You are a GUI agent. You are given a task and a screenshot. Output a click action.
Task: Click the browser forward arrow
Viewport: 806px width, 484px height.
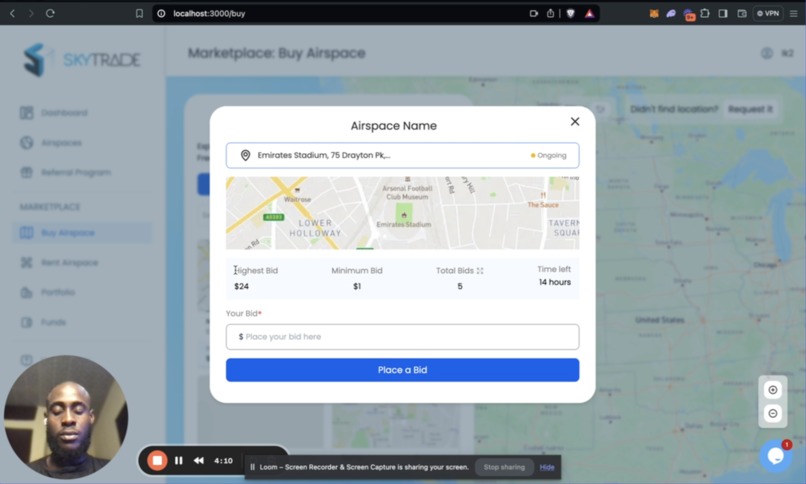coord(31,13)
